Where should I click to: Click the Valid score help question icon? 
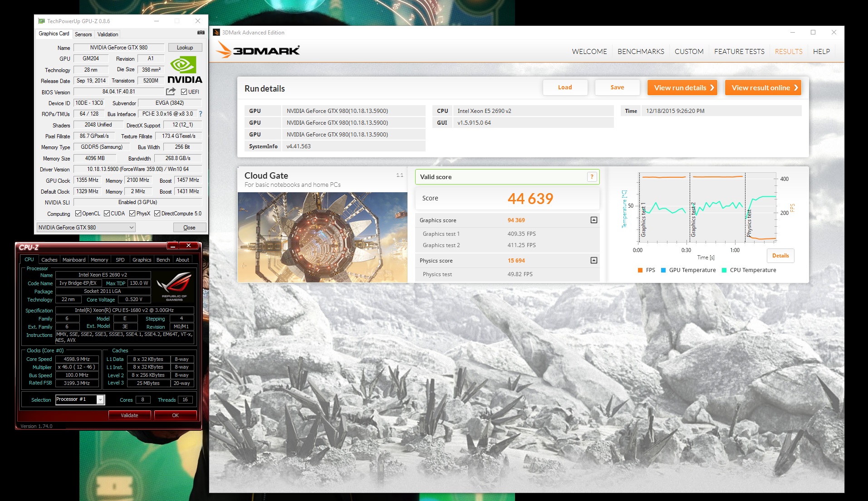click(592, 177)
